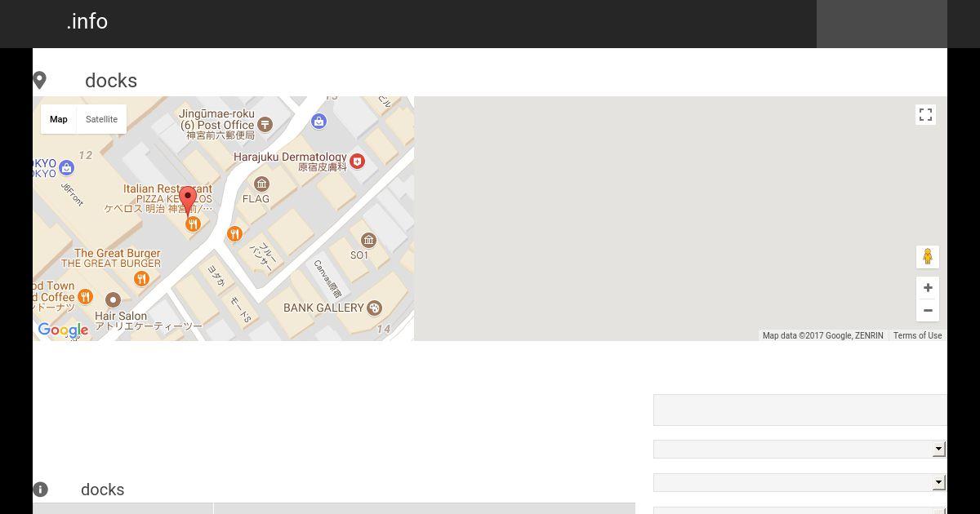This screenshot has height=514, width=980.
Task: Open the BANK GALLERY palette marker
Action: [x=374, y=308]
